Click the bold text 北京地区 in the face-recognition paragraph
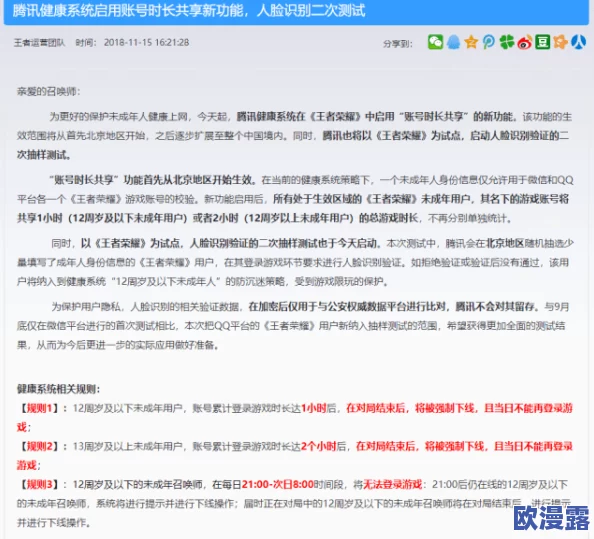The width and height of the screenshot is (594, 539). point(505,243)
